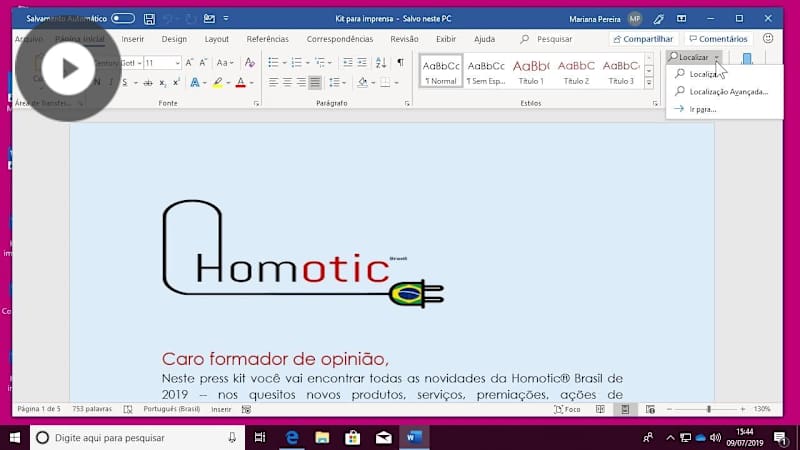Viewport: 800px width, 450px height.
Task: Center the paragraph text
Action: (287, 83)
